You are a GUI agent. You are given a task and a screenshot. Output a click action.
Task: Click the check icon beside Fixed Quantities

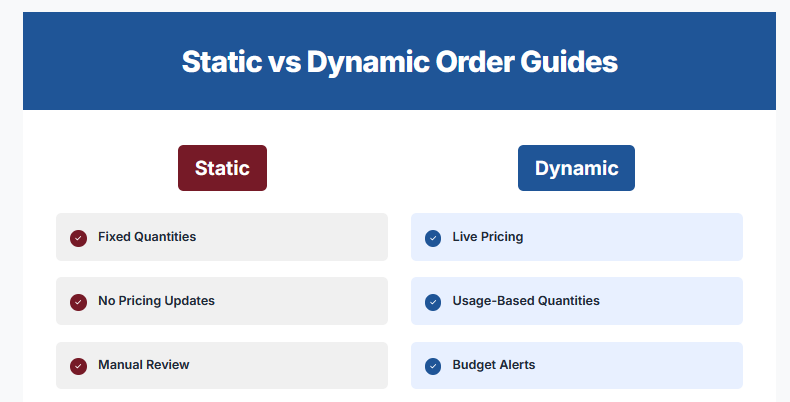pyautogui.click(x=78, y=238)
